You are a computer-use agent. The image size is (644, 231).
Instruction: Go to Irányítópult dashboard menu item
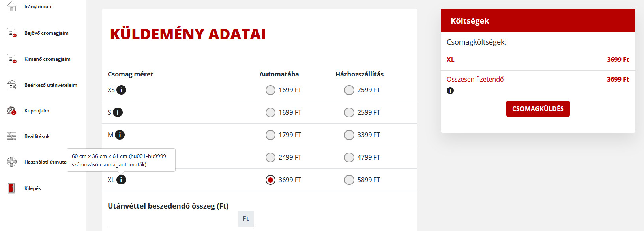pyautogui.click(x=38, y=7)
